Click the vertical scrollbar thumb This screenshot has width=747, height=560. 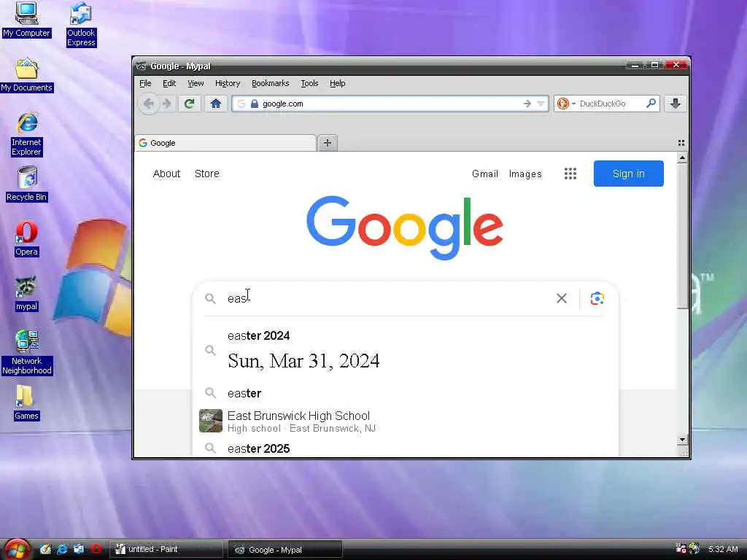tap(682, 236)
